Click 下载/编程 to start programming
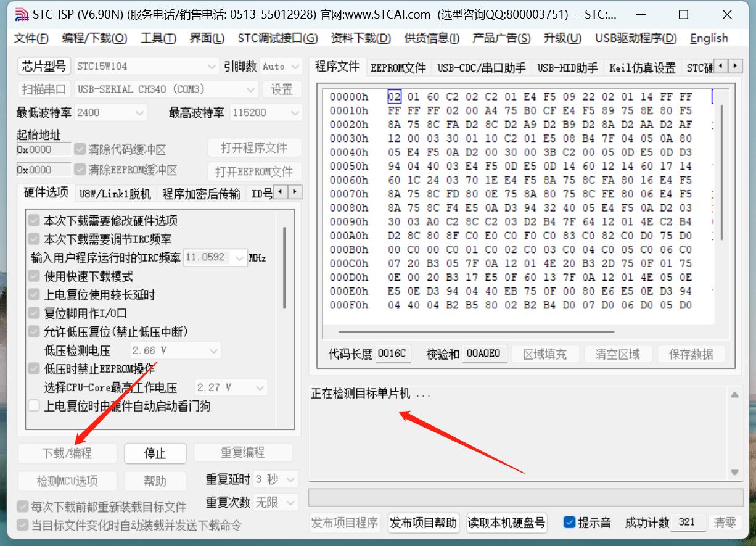The width and height of the screenshot is (756, 546). (67, 453)
